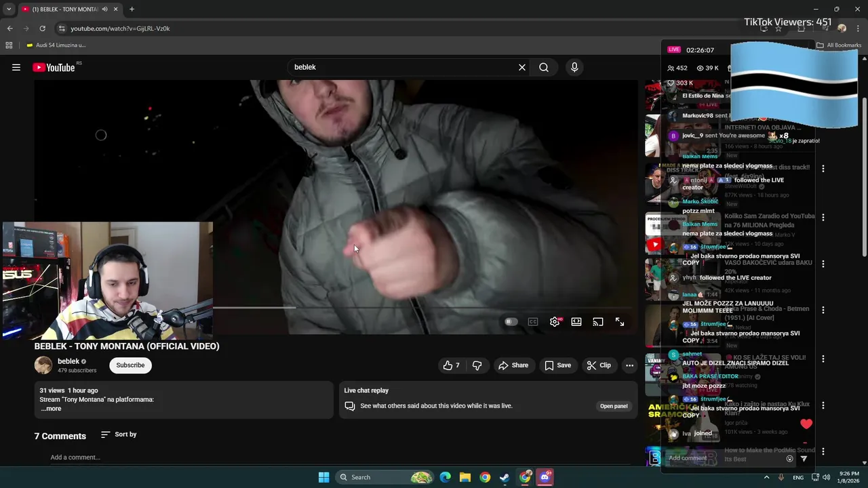Open the beblek channel name link
This screenshot has width=868, height=488.
(68, 361)
